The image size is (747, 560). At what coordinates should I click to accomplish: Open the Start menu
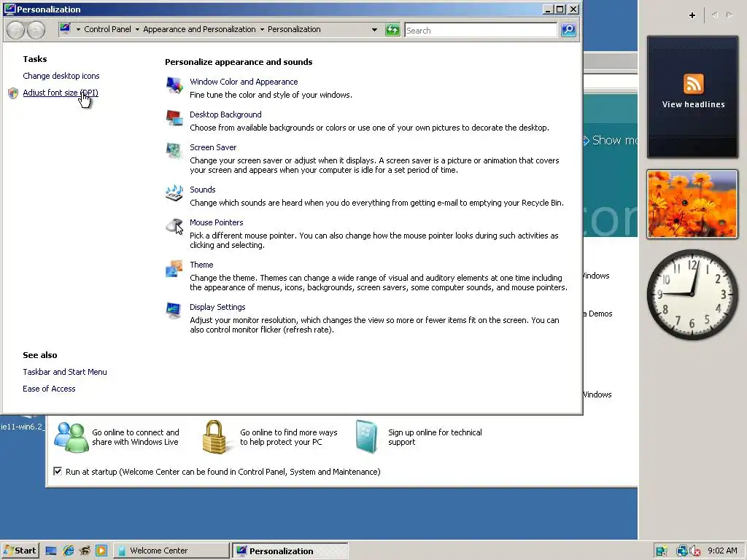pyautogui.click(x=20, y=551)
